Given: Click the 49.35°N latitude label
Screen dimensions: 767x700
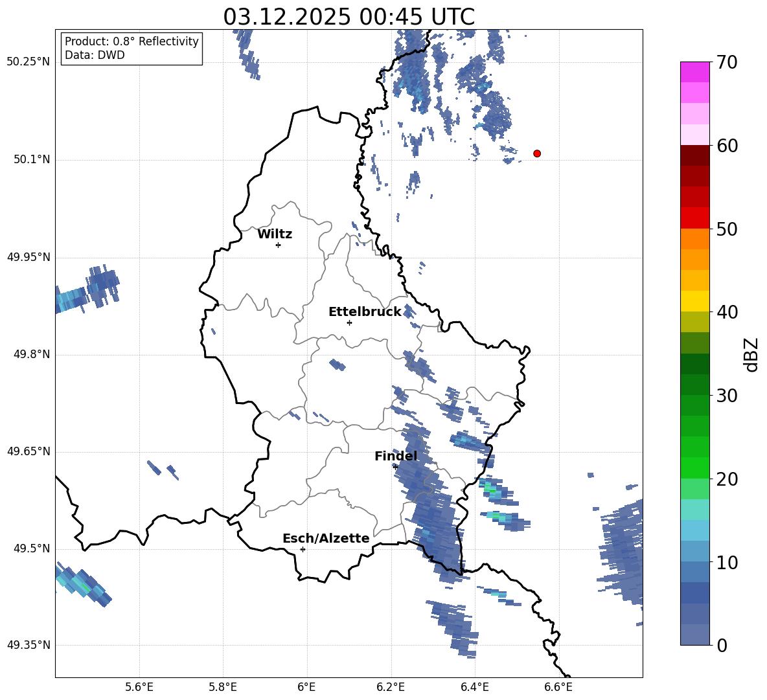Looking at the screenshot, I should click(29, 645).
